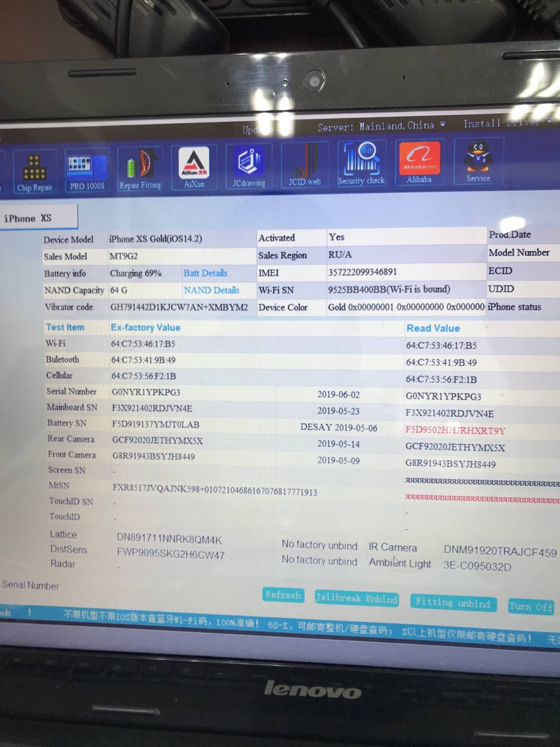Viewport: 560px width, 747px height.
Task: Select read Bluetooth address 64:C7:53:41:9B:49
Action: (442, 362)
